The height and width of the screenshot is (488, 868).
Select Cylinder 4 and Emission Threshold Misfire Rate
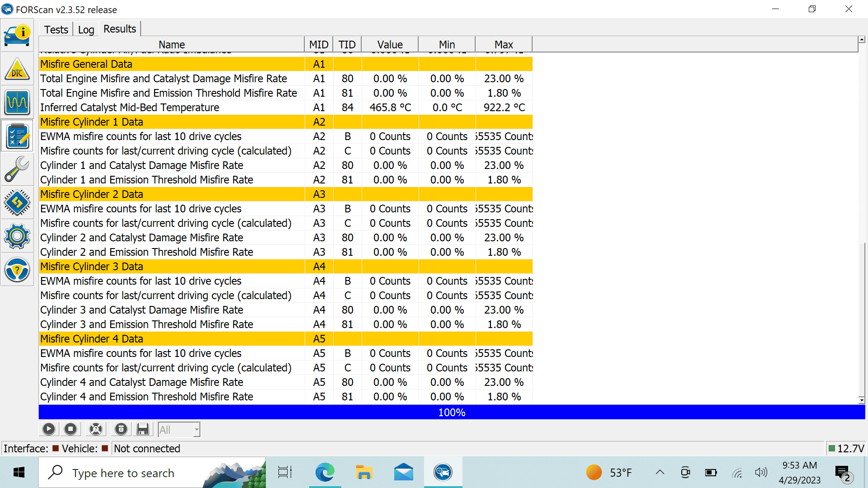coord(286,397)
